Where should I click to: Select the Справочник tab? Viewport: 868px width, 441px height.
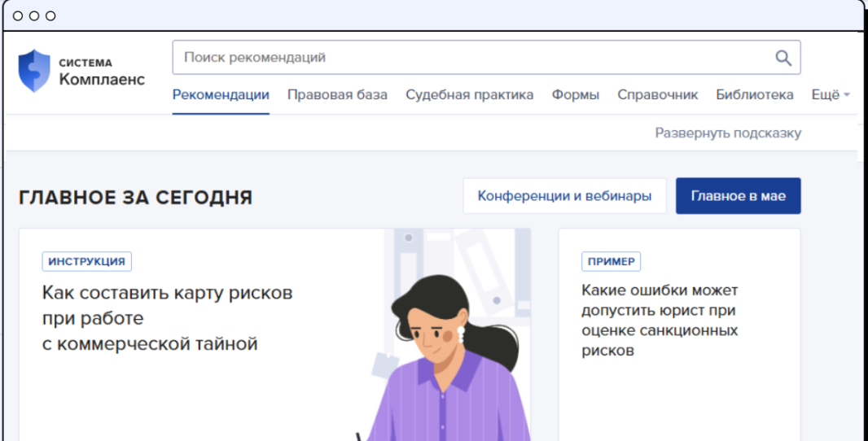coord(658,95)
